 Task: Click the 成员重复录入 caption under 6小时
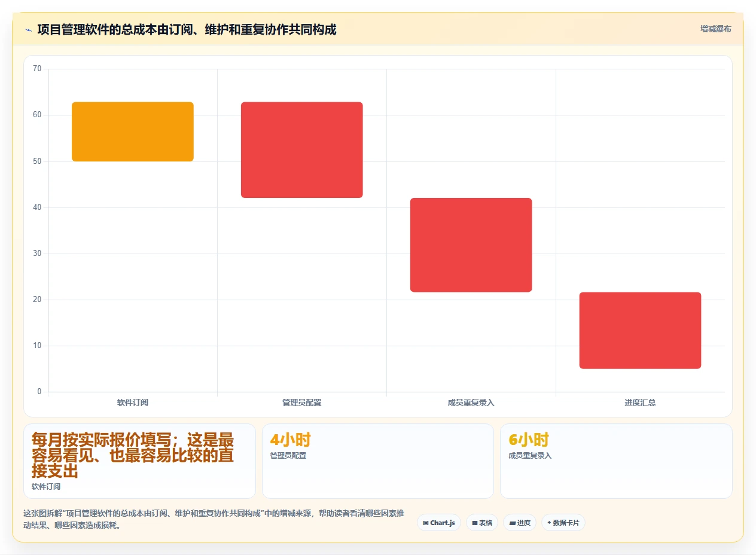coord(530,456)
